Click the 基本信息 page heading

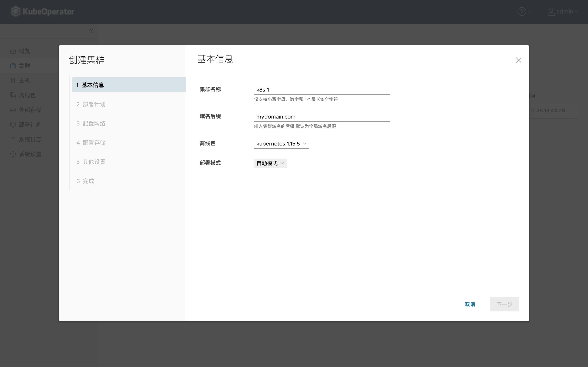pos(215,59)
